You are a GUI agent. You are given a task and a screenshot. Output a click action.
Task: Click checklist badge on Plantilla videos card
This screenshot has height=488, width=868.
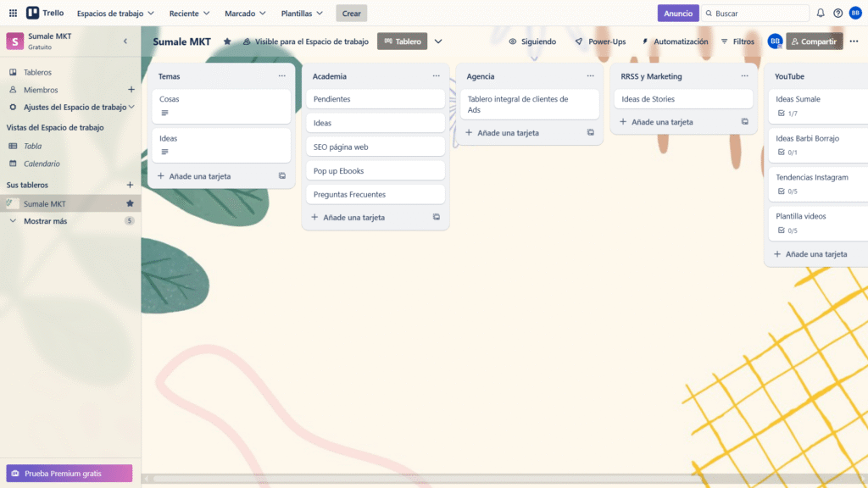pyautogui.click(x=787, y=230)
